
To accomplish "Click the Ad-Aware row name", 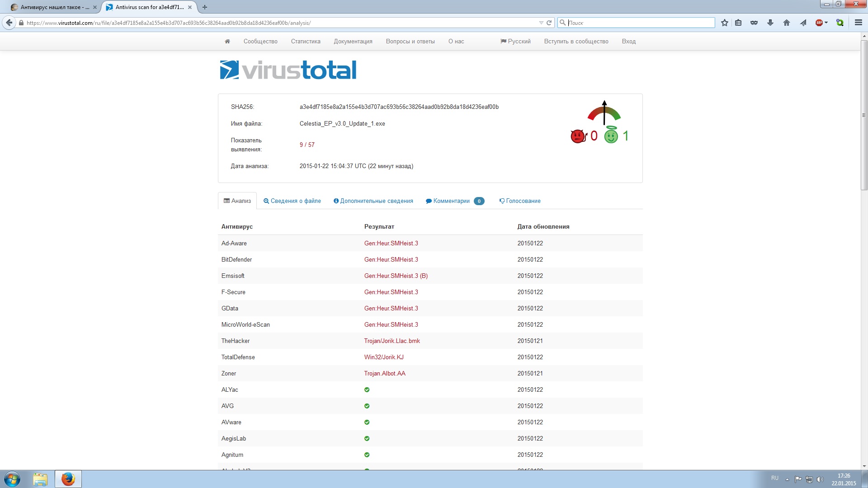I will pyautogui.click(x=234, y=243).
